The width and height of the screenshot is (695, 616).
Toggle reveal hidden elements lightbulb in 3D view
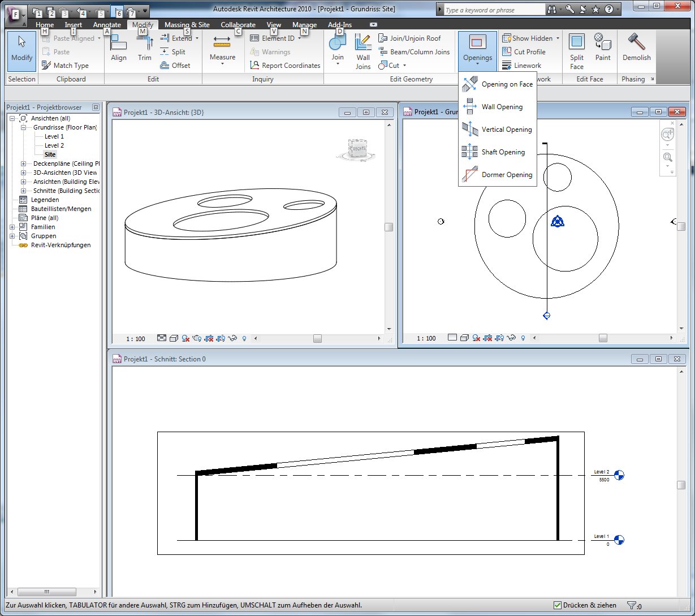point(244,338)
